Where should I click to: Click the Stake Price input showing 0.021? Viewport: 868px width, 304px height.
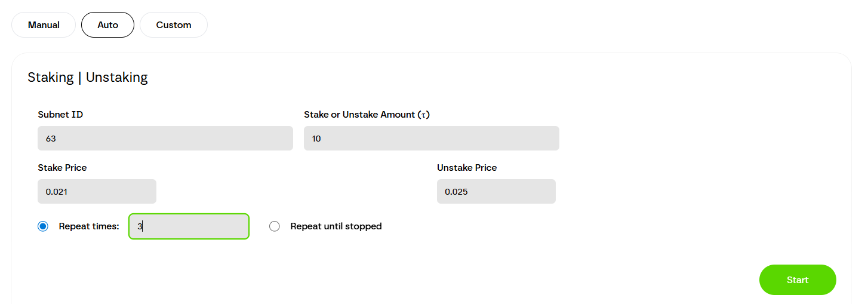97,192
